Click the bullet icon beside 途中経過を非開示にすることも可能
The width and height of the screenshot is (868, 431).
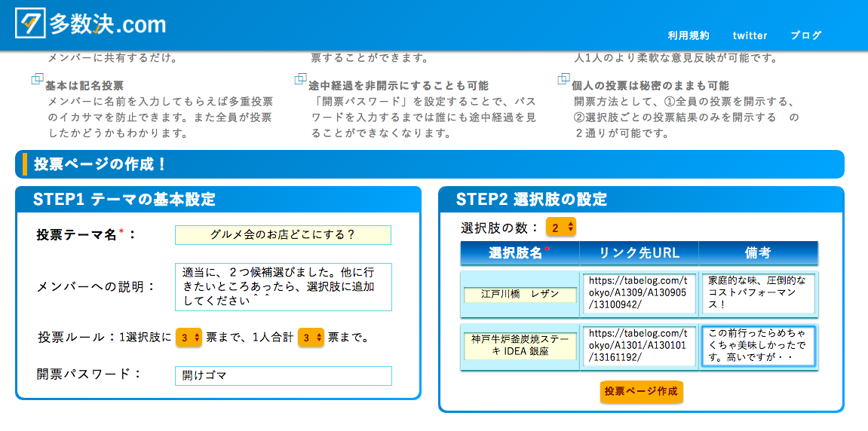(300, 79)
